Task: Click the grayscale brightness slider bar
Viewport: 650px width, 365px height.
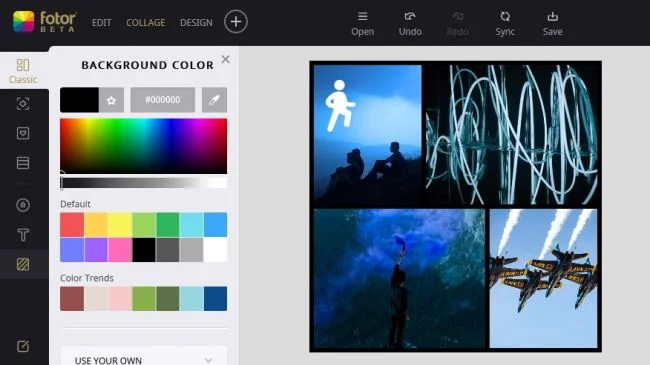Action: [x=144, y=183]
